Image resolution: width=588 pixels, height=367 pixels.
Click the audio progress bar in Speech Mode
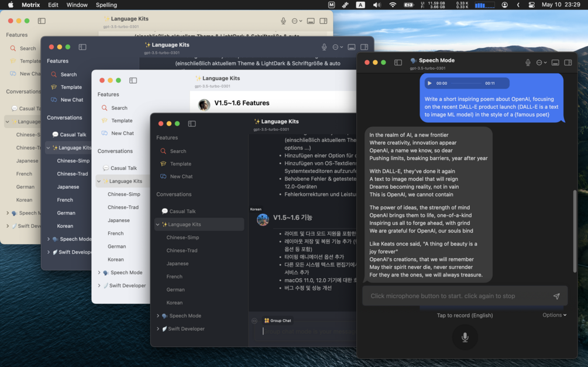(466, 83)
